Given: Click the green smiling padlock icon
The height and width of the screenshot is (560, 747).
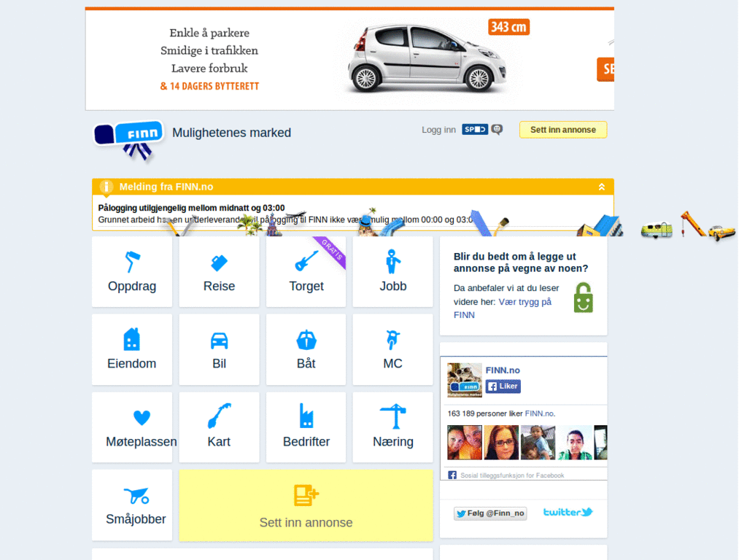Looking at the screenshot, I should tap(583, 297).
